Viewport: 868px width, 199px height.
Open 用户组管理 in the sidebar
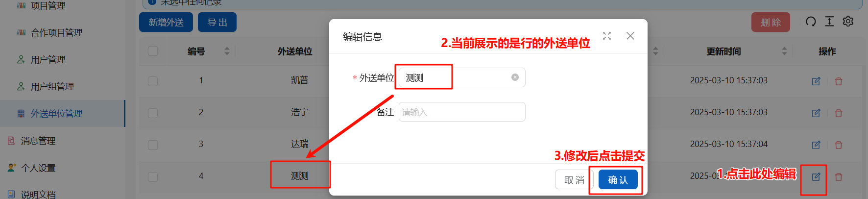(x=52, y=87)
